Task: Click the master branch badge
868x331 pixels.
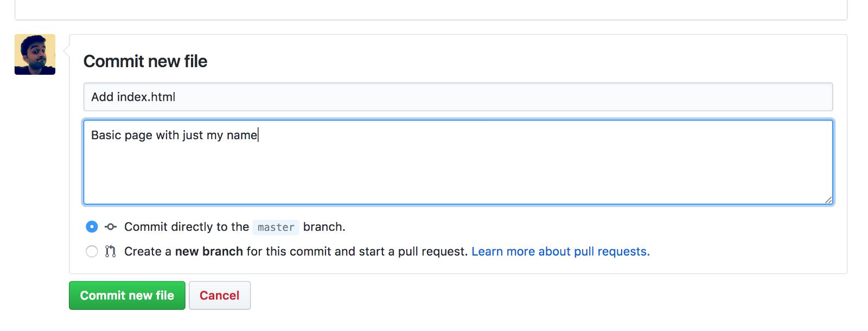Action: 276,227
